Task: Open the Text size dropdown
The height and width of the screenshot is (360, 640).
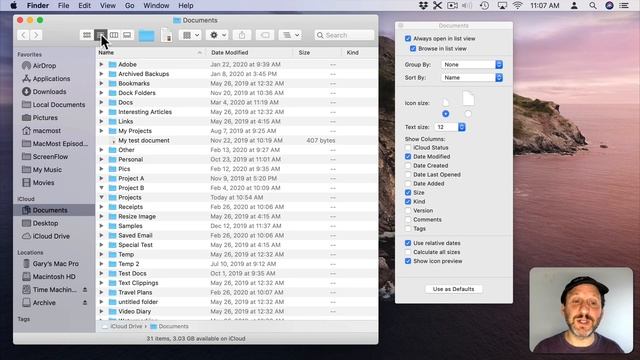Action: (450, 127)
